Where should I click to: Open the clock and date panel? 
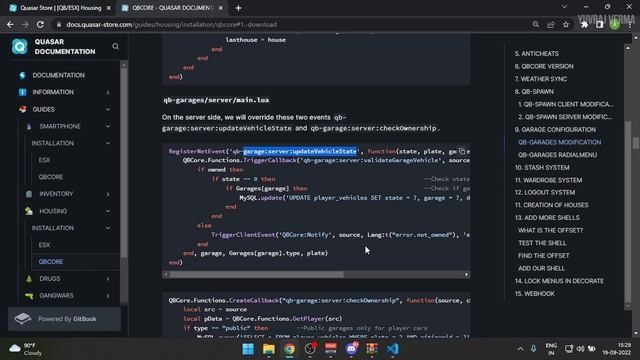616,349
